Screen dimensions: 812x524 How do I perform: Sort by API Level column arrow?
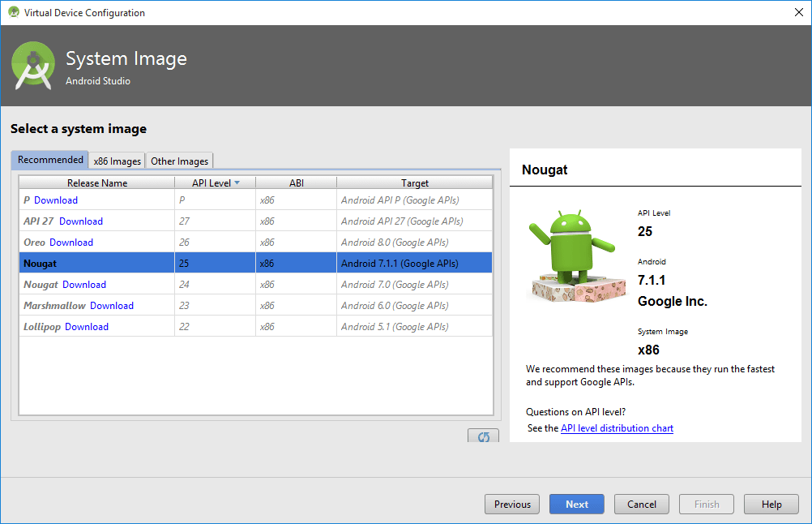[237, 183]
